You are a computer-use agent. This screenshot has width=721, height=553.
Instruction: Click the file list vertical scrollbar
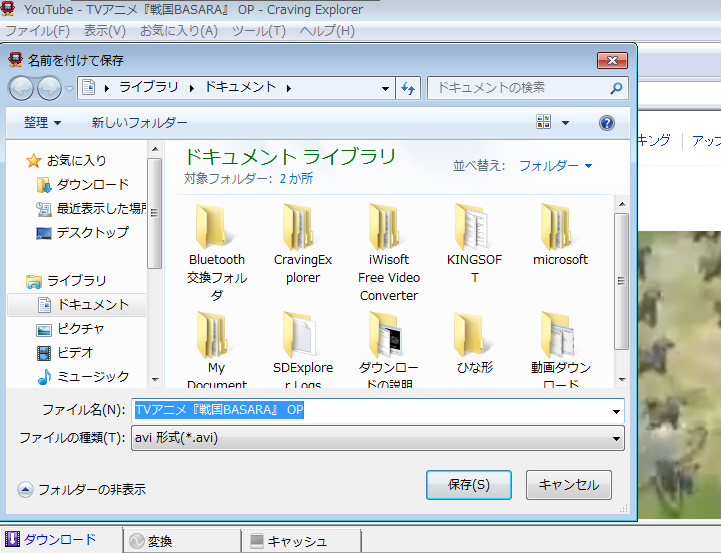point(622,280)
